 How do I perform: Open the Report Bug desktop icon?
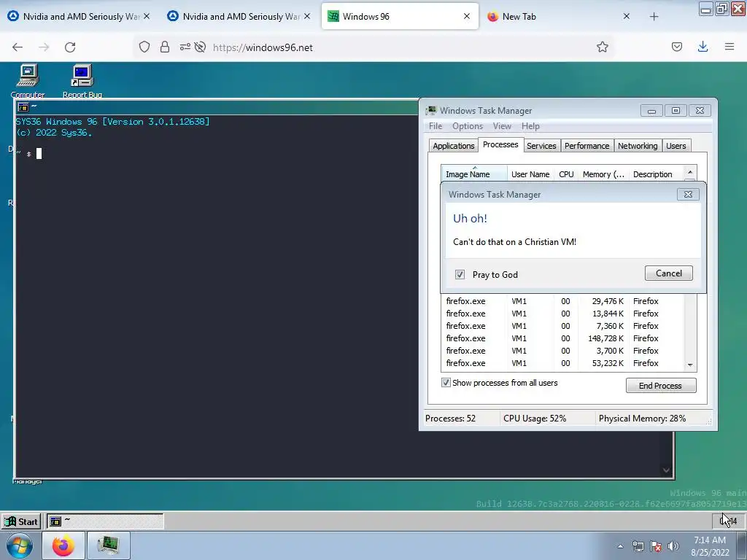click(82, 81)
